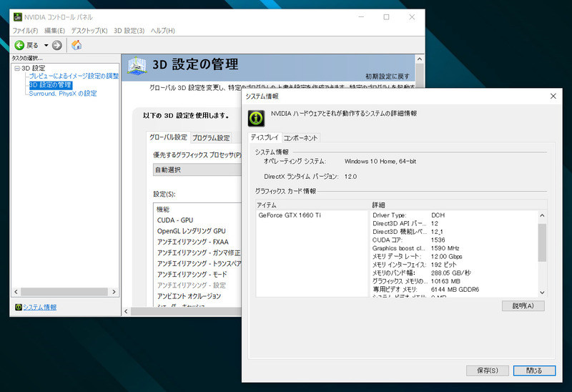Maximize the NVIDIA コントロール パネル window
This screenshot has height=392, width=572.
coord(386,17)
